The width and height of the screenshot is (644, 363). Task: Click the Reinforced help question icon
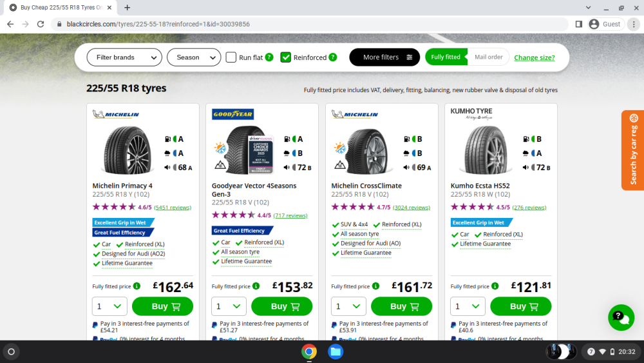coord(333,57)
